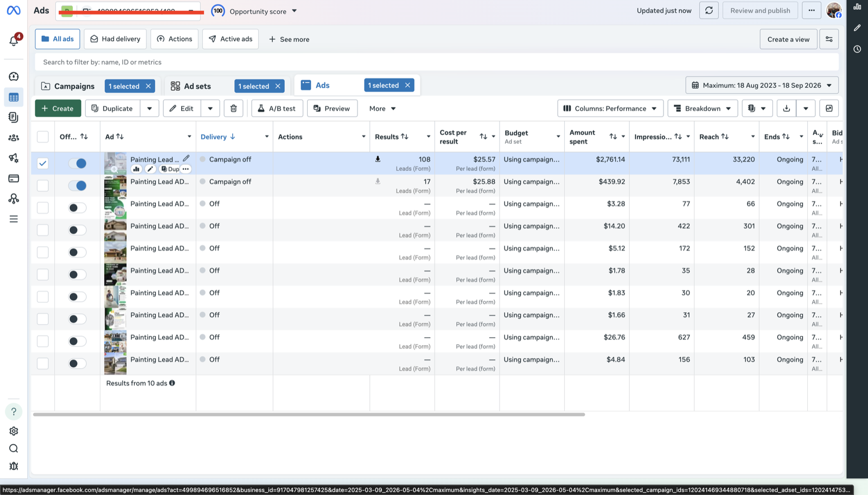Click the horizontal scrollbar under the table
The width and height of the screenshot is (868, 495).
(309, 414)
